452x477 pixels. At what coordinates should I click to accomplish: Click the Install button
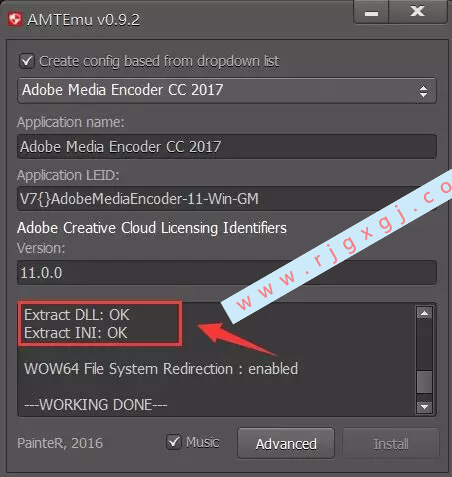click(x=391, y=444)
